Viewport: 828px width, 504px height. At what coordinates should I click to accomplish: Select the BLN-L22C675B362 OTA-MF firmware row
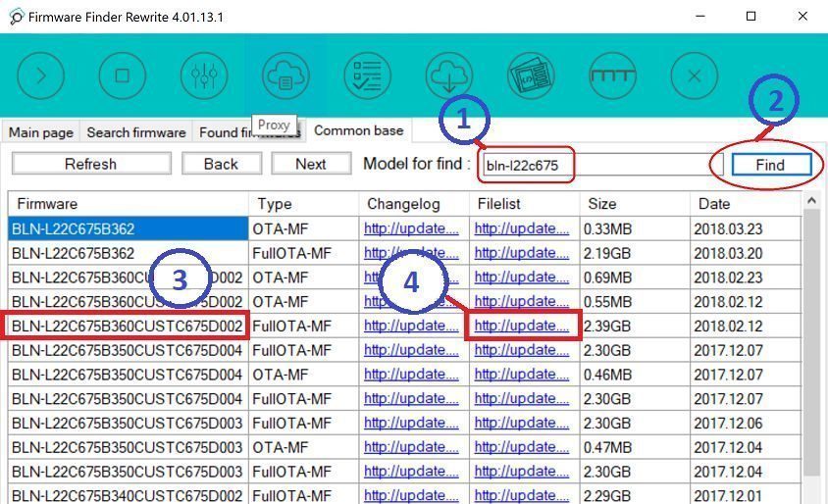[127, 228]
